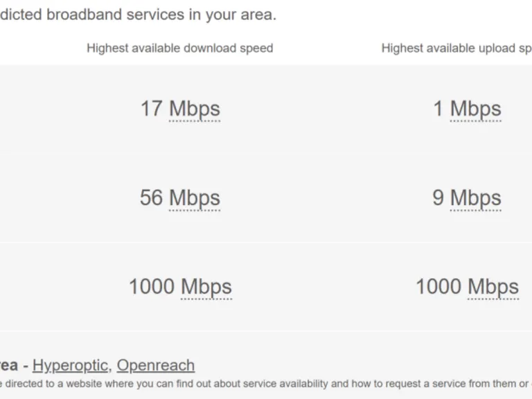Image resolution: width=532 pixels, height=399 pixels.
Task: Click the Highest available download speed header
Action: click(x=180, y=48)
